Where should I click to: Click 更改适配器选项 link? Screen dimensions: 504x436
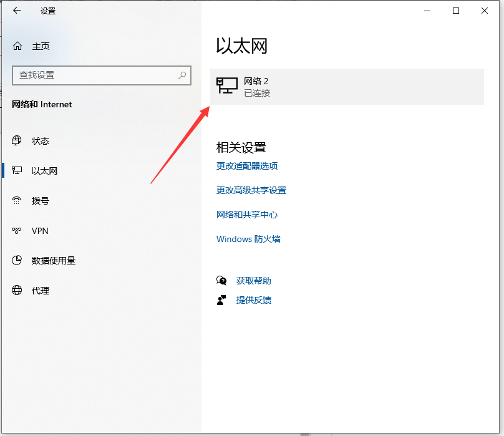pos(246,166)
